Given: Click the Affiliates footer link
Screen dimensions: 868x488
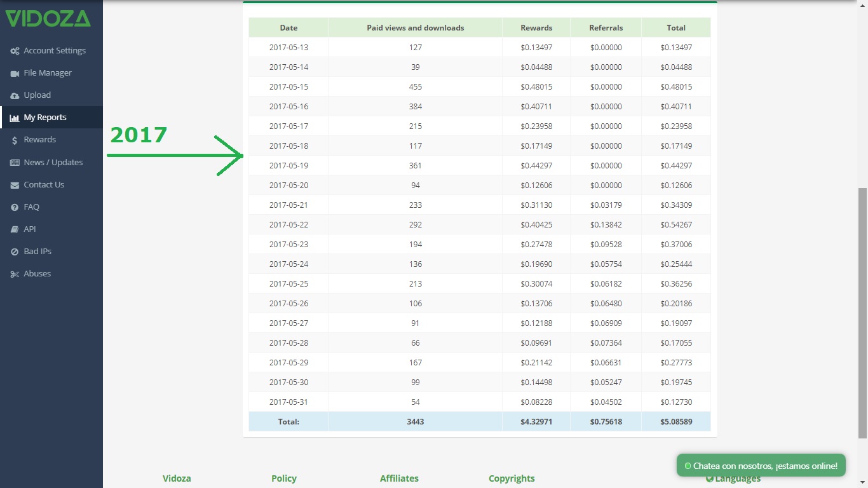Looking at the screenshot, I should coord(399,478).
